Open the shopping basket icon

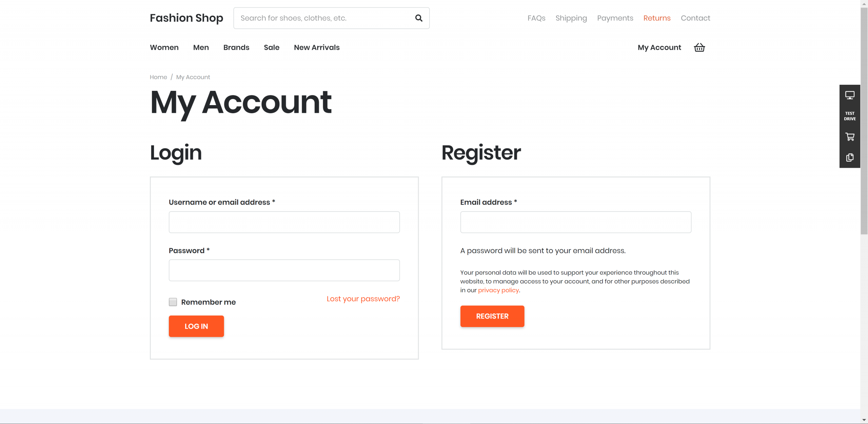click(x=699, y=47)
